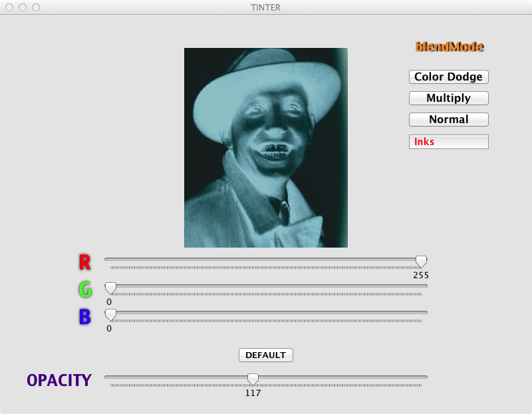
Task: Click the red R channel label
Action: point(84,263)
